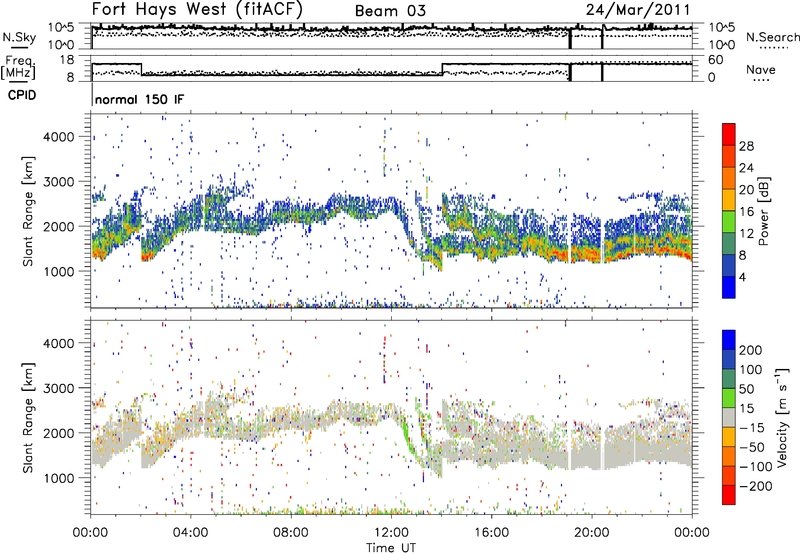The width and height of the screenshot is (800, 554).
Task: Click the 'Nave' legend label
Action: pyautogui.click(x=760, y=70)
